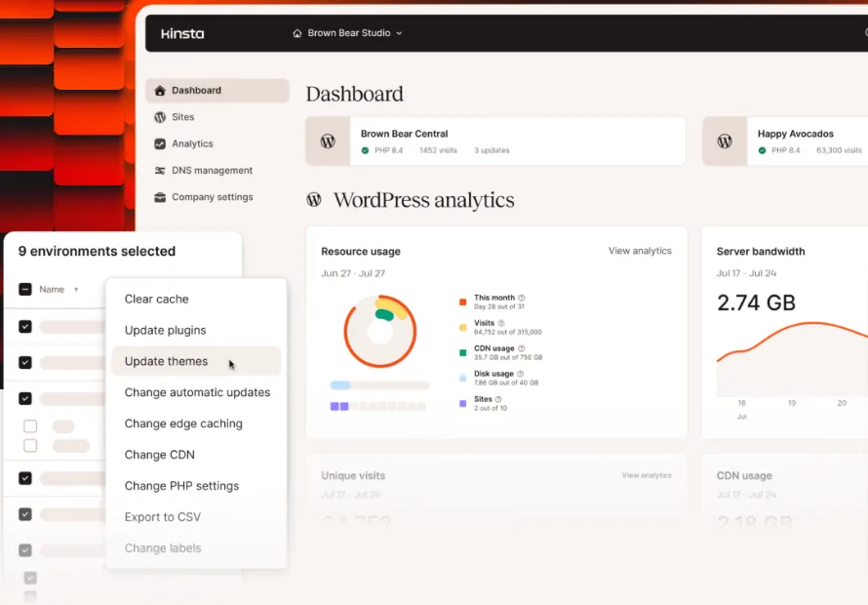Viewport: 868px width, 605px height.
Task: Uncheck the fifth checked environment row
Action: tap(25, 514)
